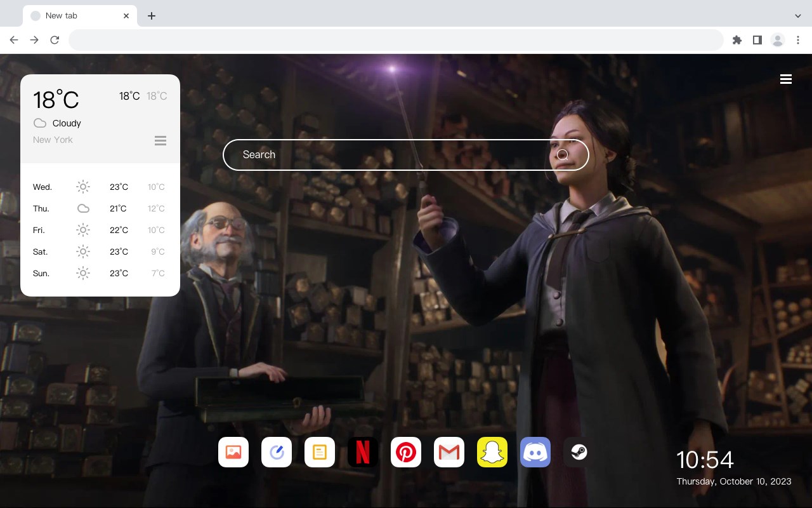The width and height of the screenshot is (812, 508).
Task: Open the hamburger menu at page top right
Action: [786, 79]
